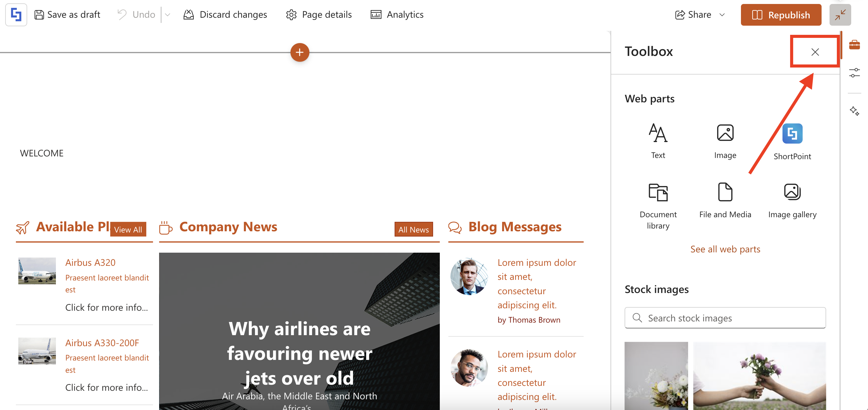Add the Image web part
The image size is (868, 410).
tap(725, 133)
